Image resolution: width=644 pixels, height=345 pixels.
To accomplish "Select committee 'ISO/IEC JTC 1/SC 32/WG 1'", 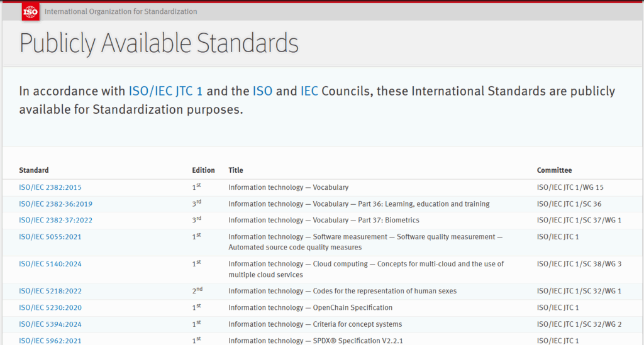I will point(579,291).
